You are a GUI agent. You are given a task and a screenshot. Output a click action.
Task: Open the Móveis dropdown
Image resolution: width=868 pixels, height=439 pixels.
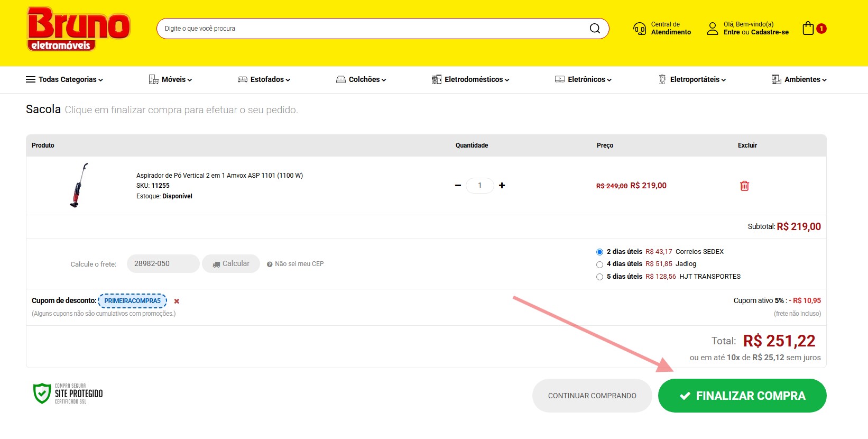pyautogui.click(x=170, y=79)
